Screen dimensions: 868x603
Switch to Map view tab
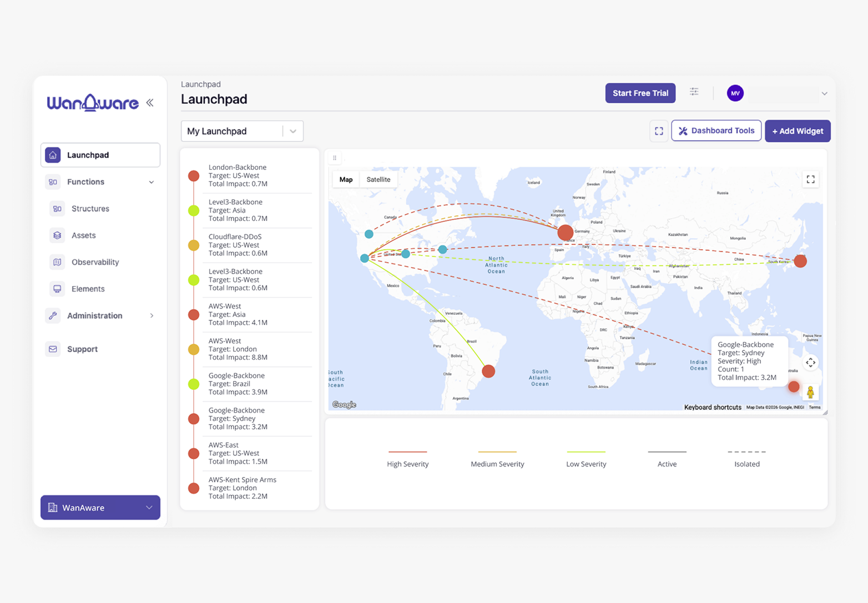click(346, 179)
